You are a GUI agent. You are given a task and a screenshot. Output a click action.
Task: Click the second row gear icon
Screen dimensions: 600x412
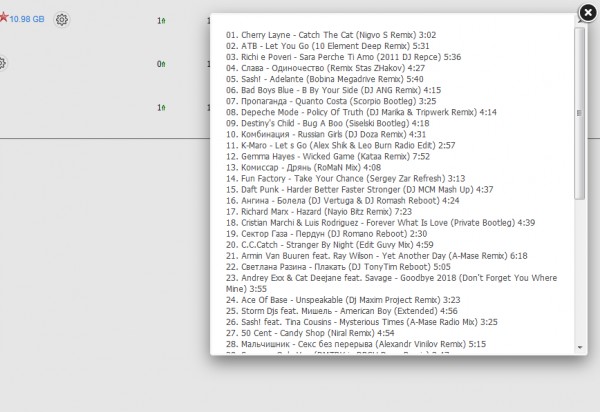pos(2,63)
